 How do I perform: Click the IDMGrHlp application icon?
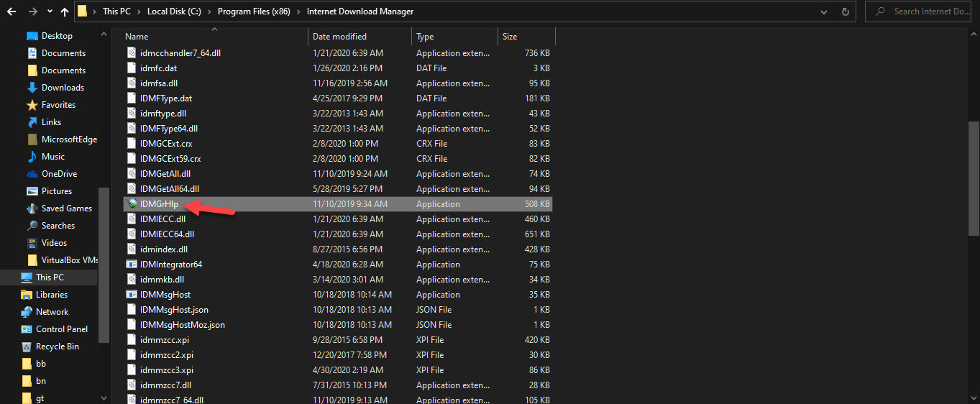(132, 204)
